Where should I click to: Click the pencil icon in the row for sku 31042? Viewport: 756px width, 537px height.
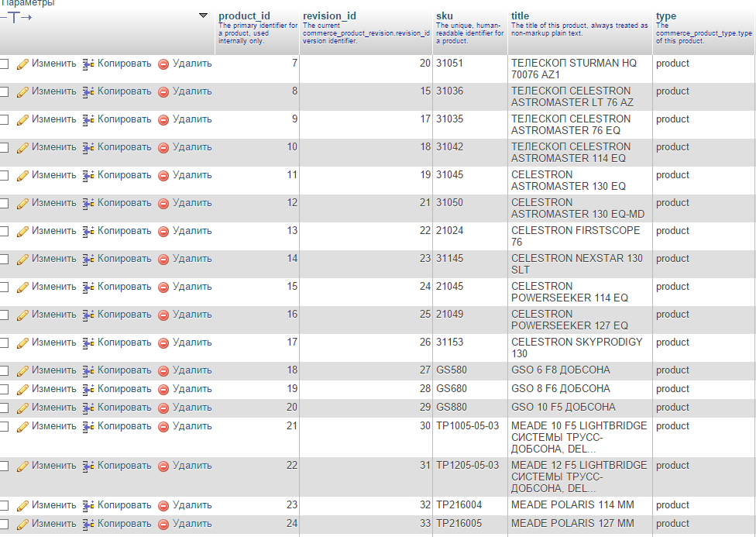point(22,148)
